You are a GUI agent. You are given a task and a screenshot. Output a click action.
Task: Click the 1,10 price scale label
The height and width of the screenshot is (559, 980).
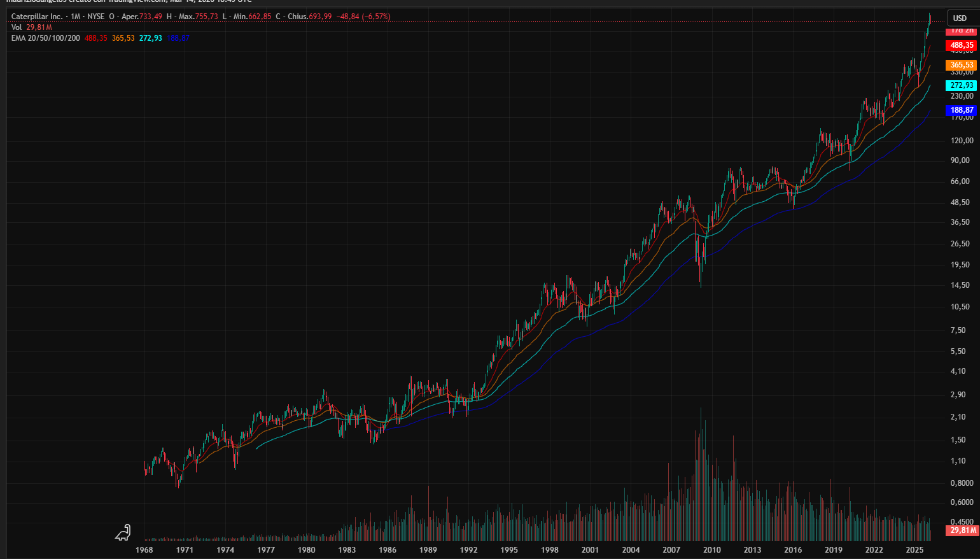(958, 461)
